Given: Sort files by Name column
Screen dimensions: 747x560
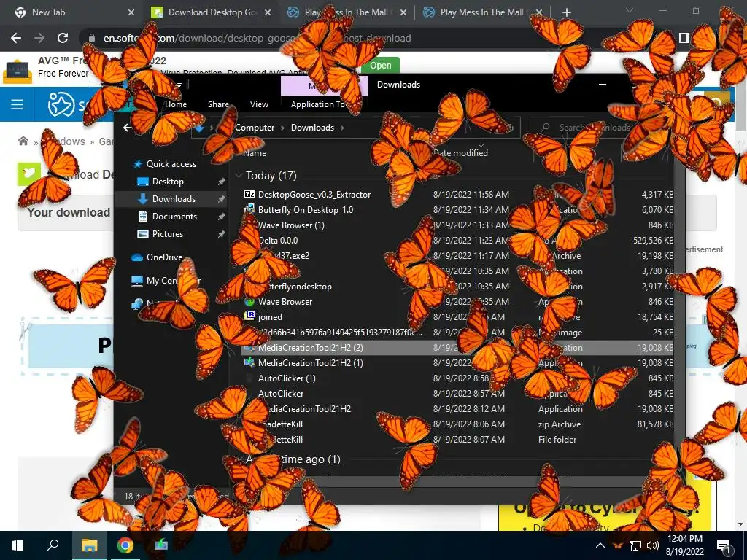Looking at the screenshot, I should point(255,153).
